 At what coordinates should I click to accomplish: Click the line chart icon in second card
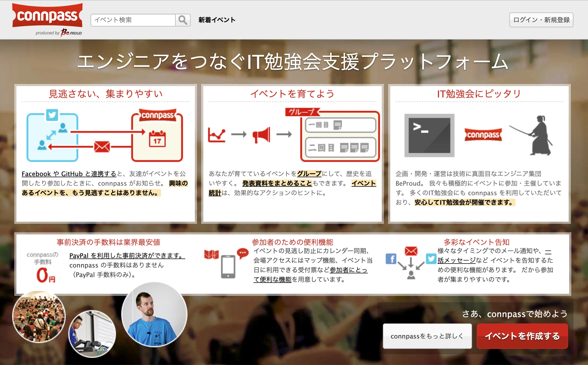coord(217,135)
